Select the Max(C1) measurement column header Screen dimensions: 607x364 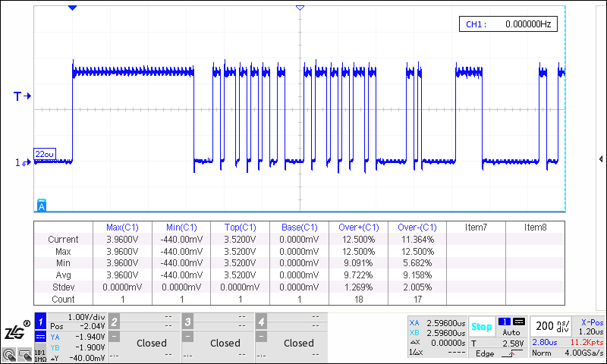click(122, 227)
